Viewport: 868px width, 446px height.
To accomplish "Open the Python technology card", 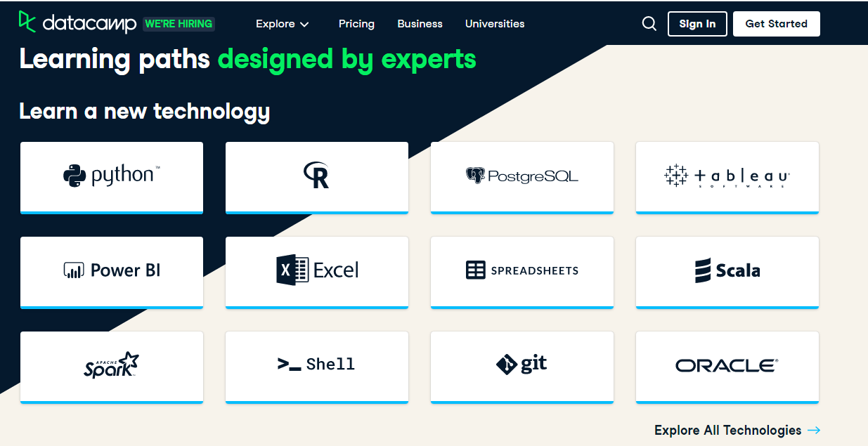I will click(112, 178).
